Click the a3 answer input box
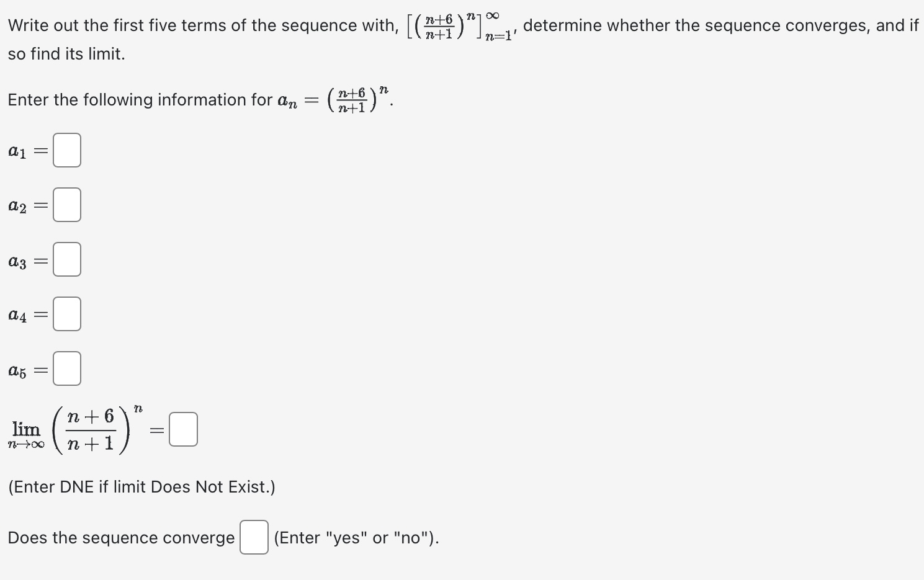This screenshot has width=924, height=580. pyautogui.click(x=66, y=259)
